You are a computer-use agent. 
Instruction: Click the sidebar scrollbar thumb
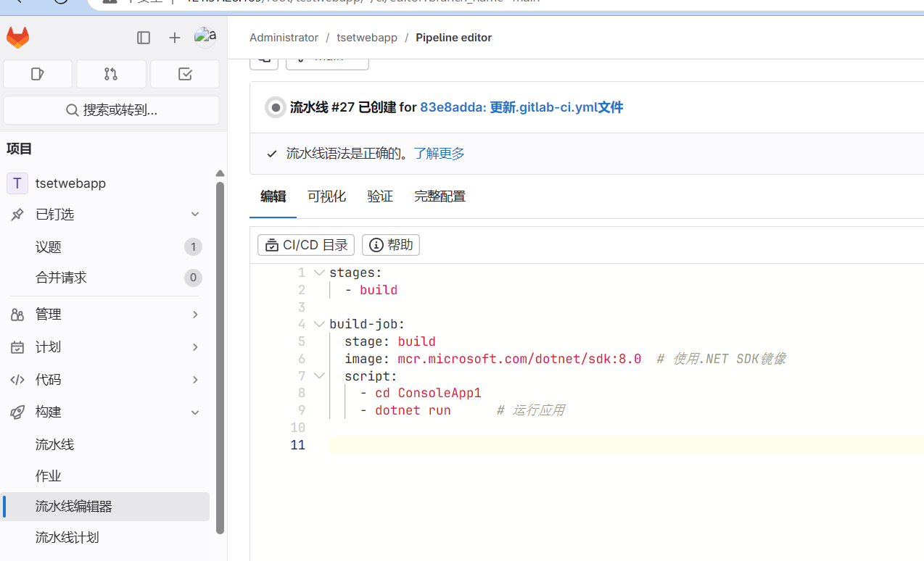[x=220, y=357]
